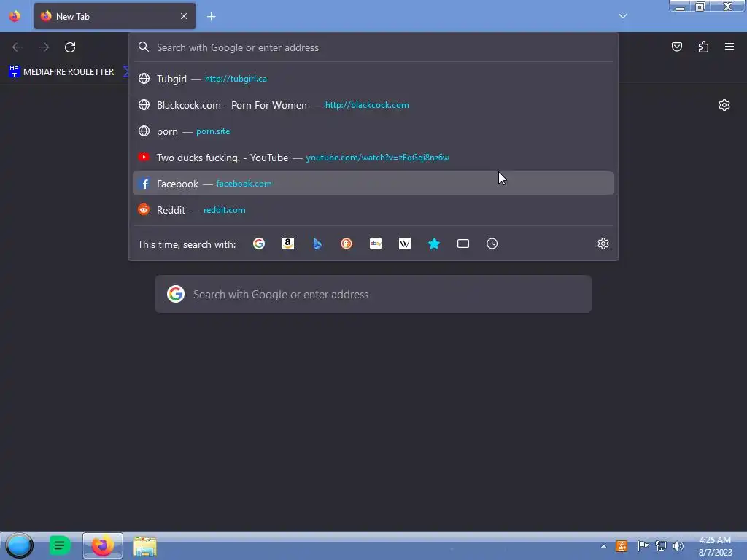Image resolution: width=747 pixels, height=560 pixels.
Task: Open the file explorer taskbar icon
Action: pos(145,546)
